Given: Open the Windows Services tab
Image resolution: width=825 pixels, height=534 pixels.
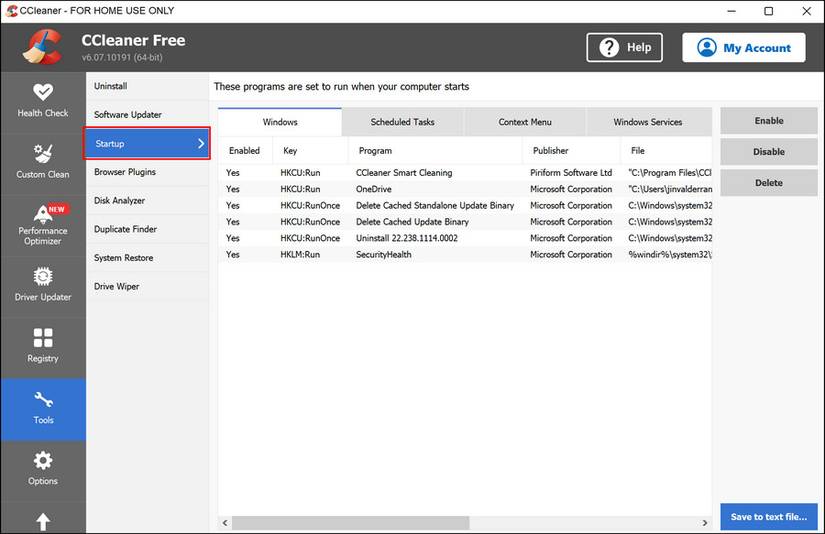Looking at the screenshot, I should tap(647, 122).
